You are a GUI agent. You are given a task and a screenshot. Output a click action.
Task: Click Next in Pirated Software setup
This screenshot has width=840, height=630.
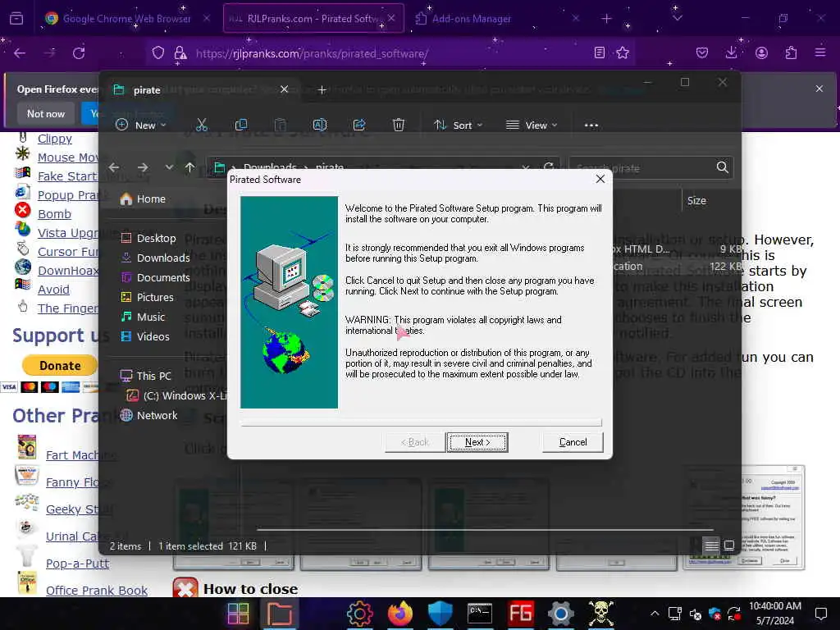tap(477, 442)
